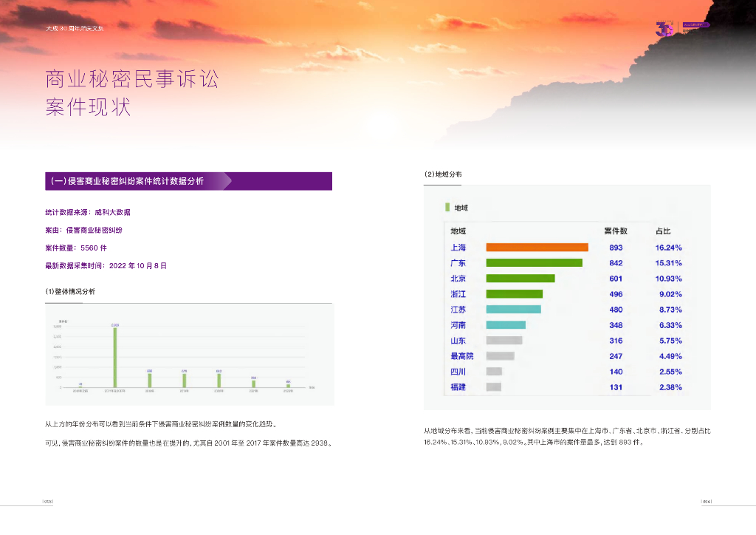Click the orange 上海 bar
The height and width of the screenshot is (535, 756).
point(537,248)
